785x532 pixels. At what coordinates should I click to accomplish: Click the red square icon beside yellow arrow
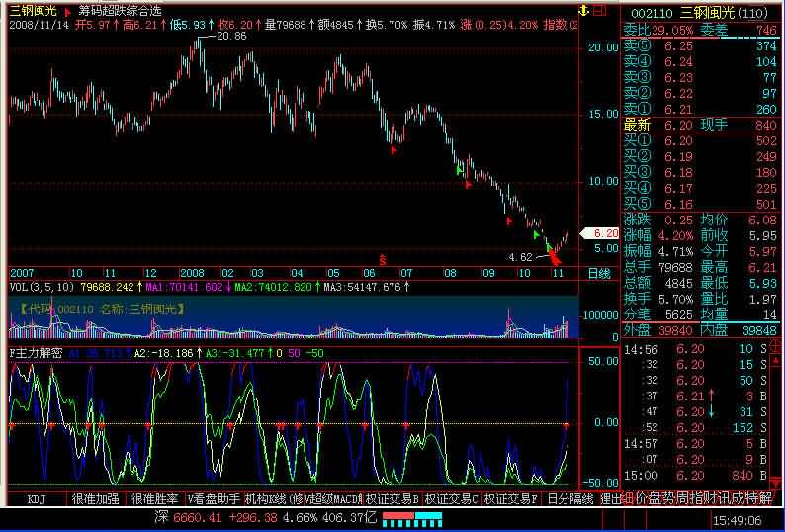(600, 10)
